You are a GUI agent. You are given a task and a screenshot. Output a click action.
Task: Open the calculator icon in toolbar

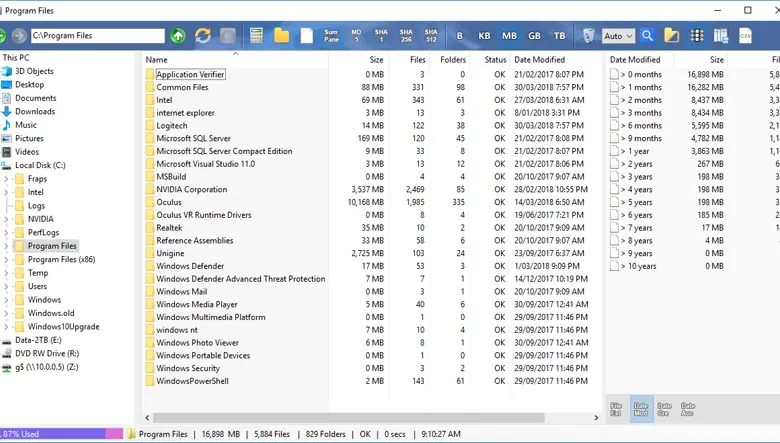coord(256,35)
